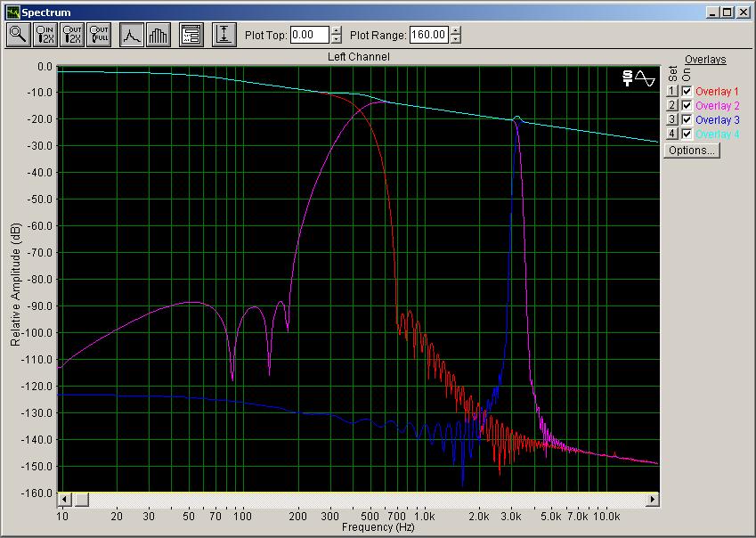Viewport: 756px width, 538px height.
Task: Click the Zoom Out Full button
Action: (99, 35)
